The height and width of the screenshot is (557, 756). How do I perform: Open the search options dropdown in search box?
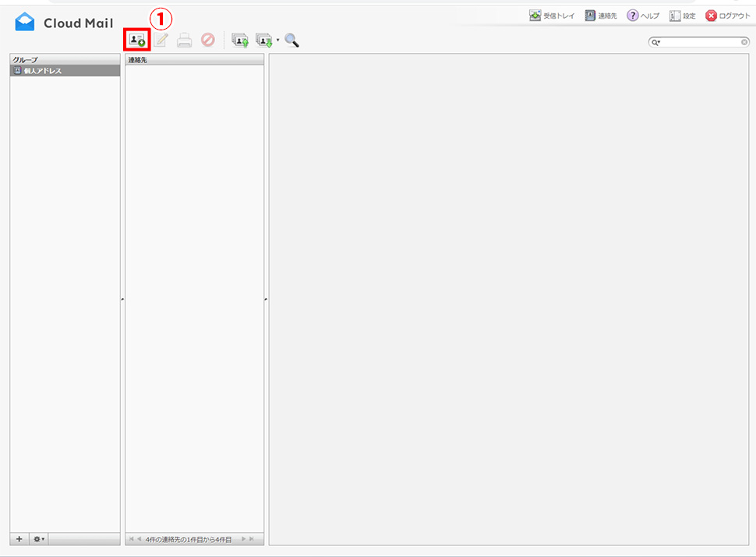(656, 43)
